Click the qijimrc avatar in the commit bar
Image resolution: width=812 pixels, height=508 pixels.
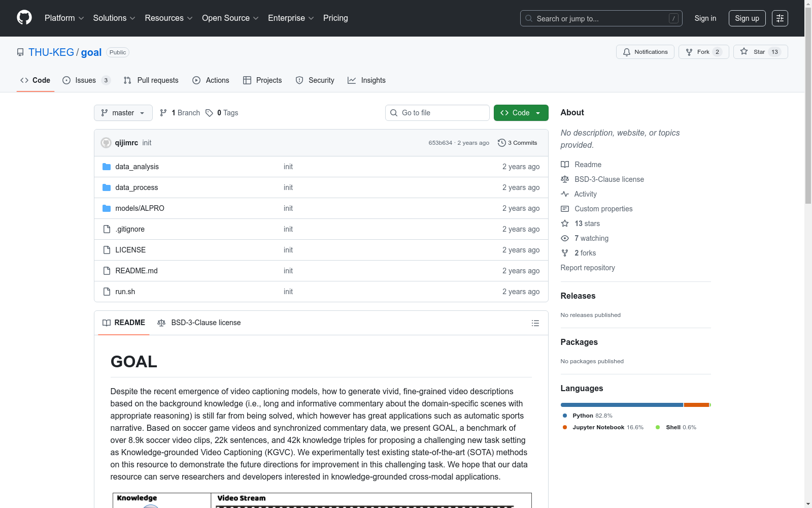click(x=106, y=143)
